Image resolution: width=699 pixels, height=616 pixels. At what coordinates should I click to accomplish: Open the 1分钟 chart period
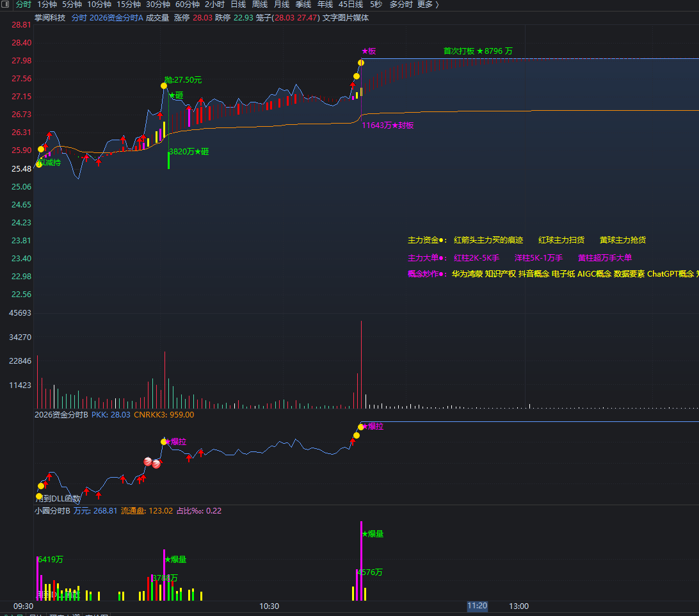(47, 4)
